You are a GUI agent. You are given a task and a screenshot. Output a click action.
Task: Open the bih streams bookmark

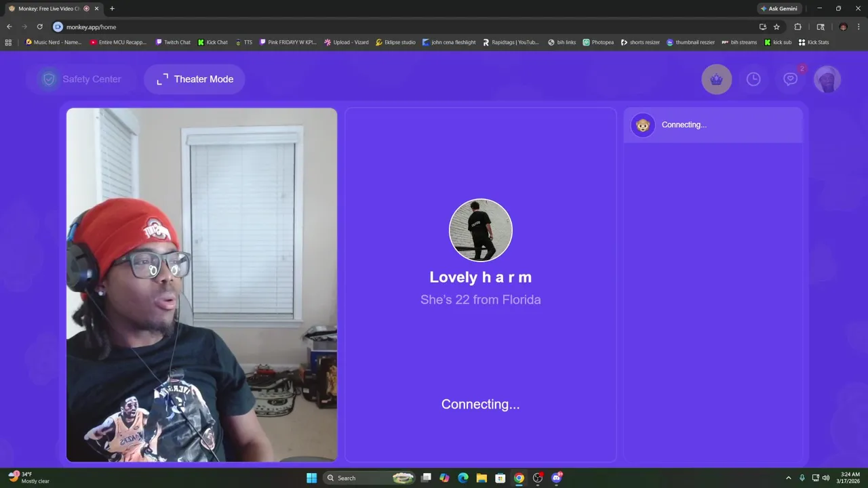pyautogui.click(x=739, y=42)
